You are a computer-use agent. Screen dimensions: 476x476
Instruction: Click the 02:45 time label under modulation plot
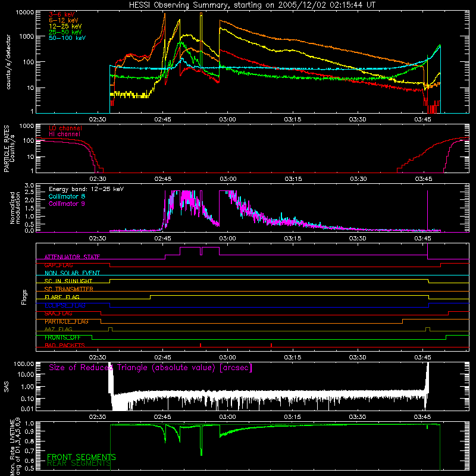[162, 239]
